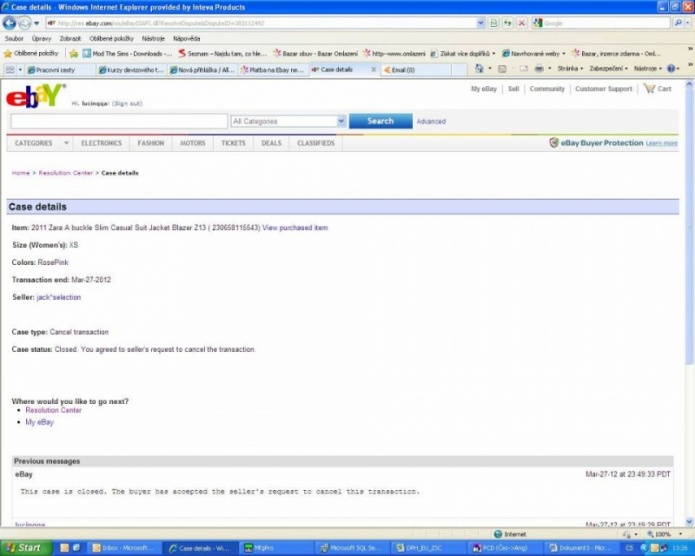This screenshot has width=695, height=556.
Task: Open the View purchased item link
Action: [294, 228]
